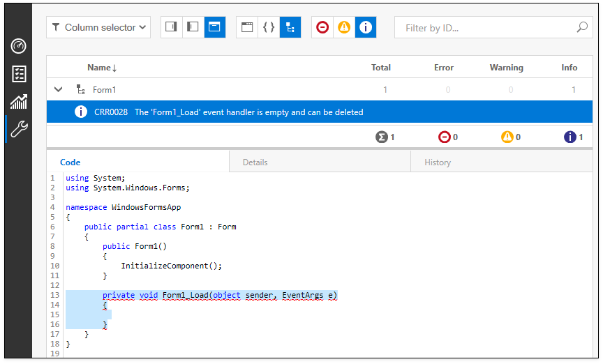Sort by the Warning column header
The width and height of the screenshot is (603, 364).
(x=507, y=68)
